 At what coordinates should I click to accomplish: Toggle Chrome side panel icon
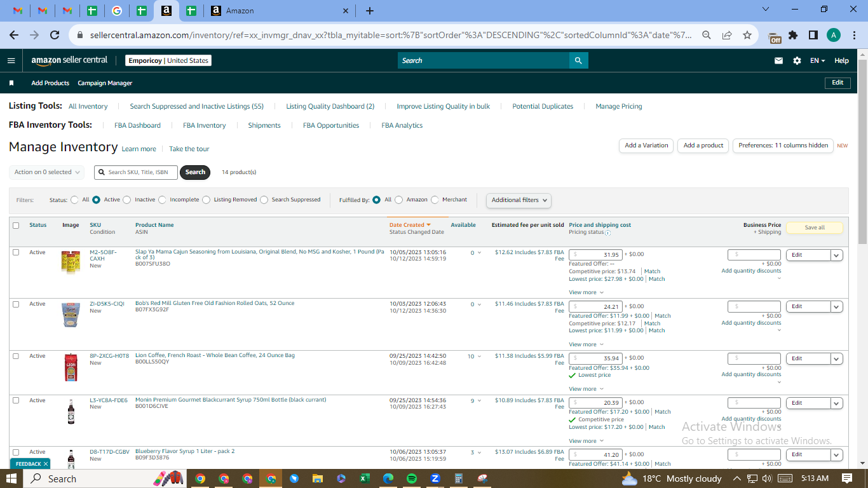[x=813, y=35]
